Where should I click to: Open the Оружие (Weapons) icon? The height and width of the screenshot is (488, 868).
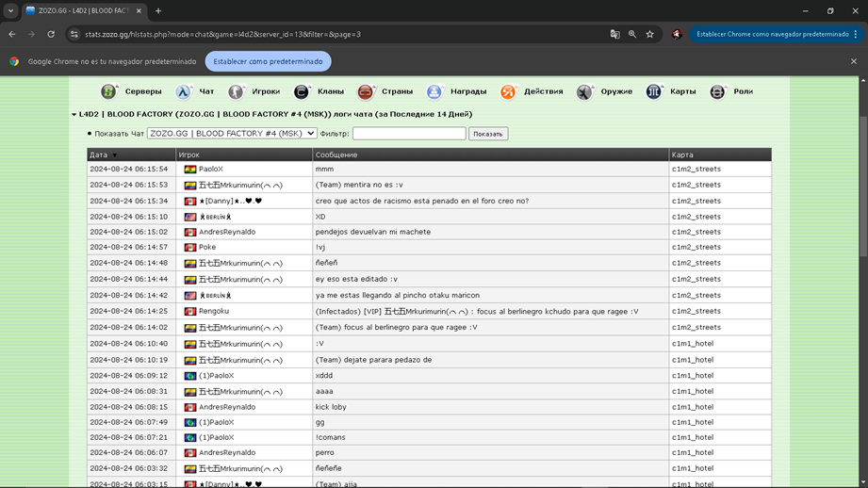585,91
